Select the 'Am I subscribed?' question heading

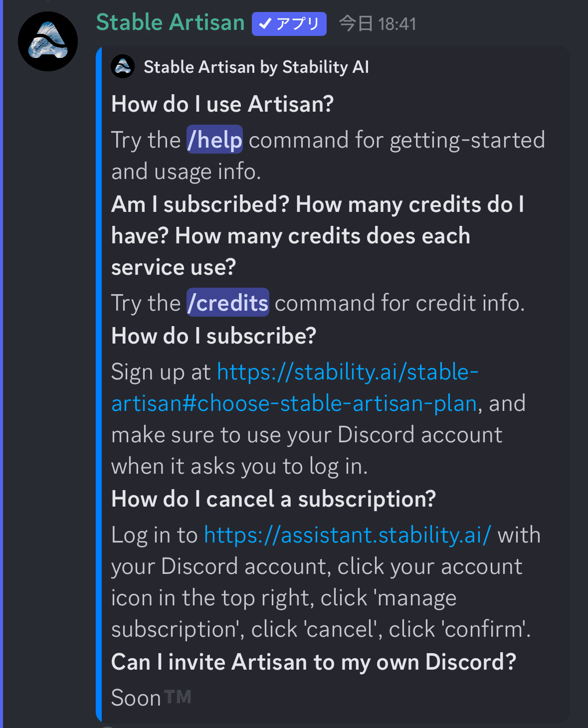(200, 204)
